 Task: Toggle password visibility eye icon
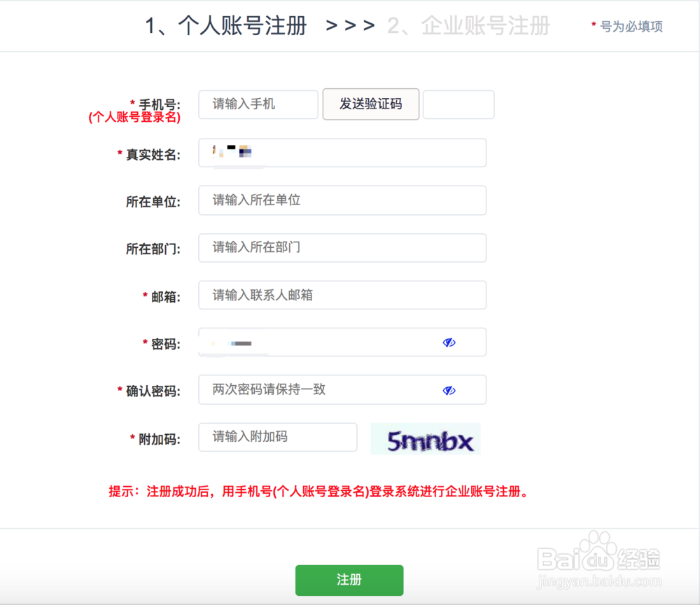click(x=449, y=342)
